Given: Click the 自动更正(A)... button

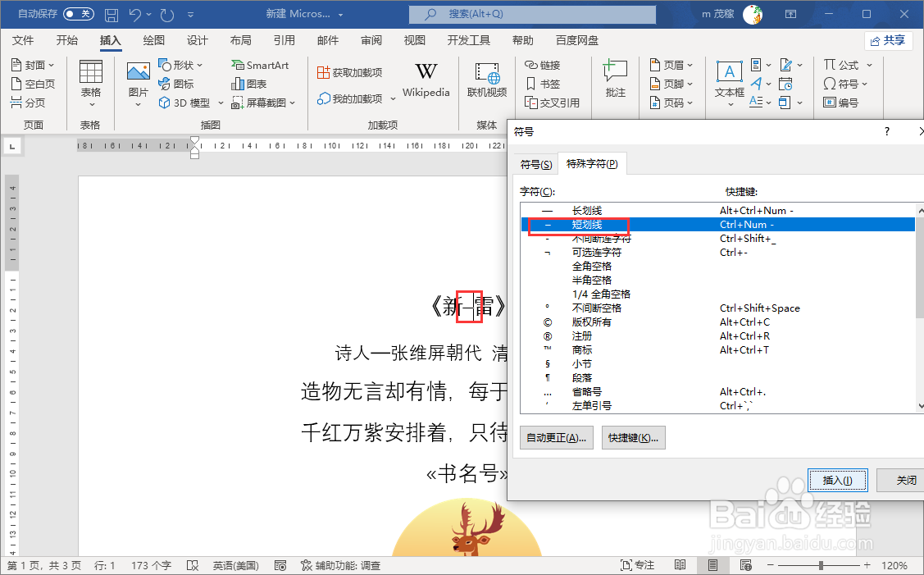Looking at the screenshot, I should pyautogui.click(x=556, y=437).
